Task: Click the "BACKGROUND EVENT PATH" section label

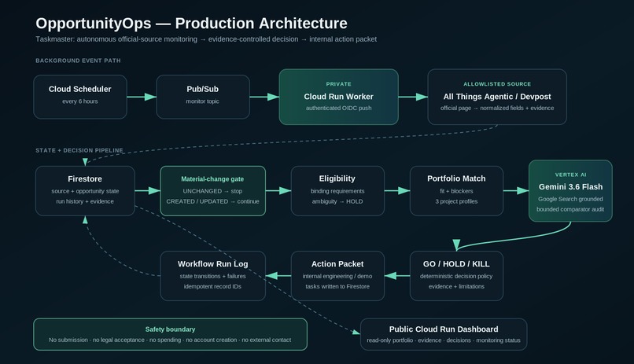Action: (x=78, y=61)
